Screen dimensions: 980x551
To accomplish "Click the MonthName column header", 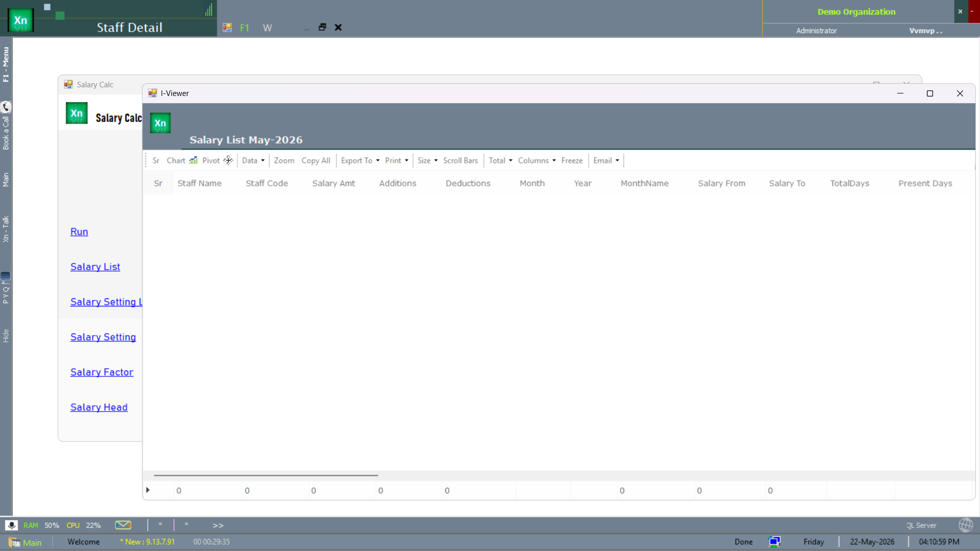I will [644, 183].
